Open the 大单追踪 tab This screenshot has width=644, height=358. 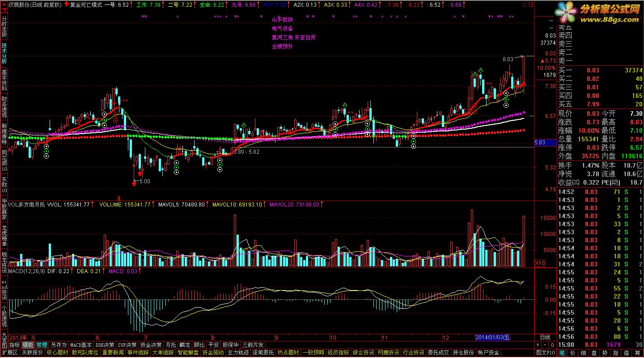pyautogui.click(x=163, y=353)
